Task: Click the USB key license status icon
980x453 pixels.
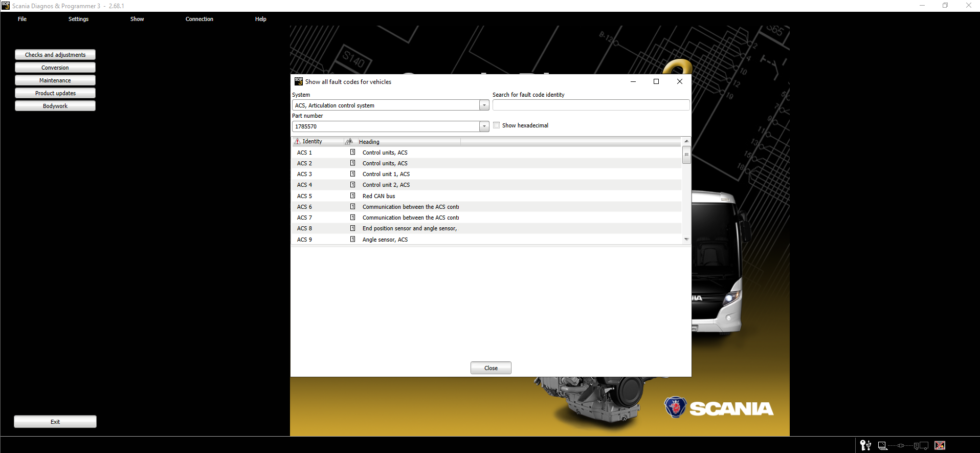Action: [x=865, y=445]
